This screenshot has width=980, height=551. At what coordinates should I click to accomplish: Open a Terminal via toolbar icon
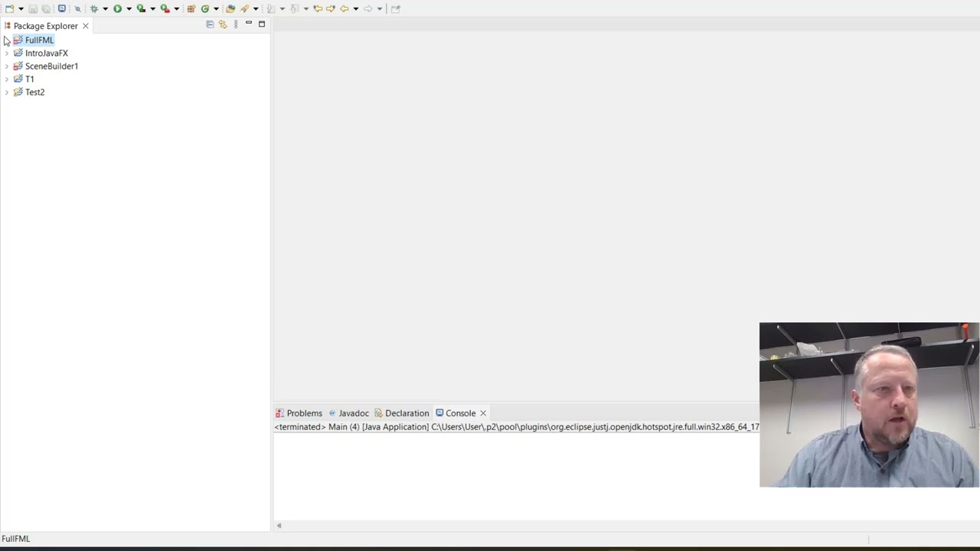(62, 8)
